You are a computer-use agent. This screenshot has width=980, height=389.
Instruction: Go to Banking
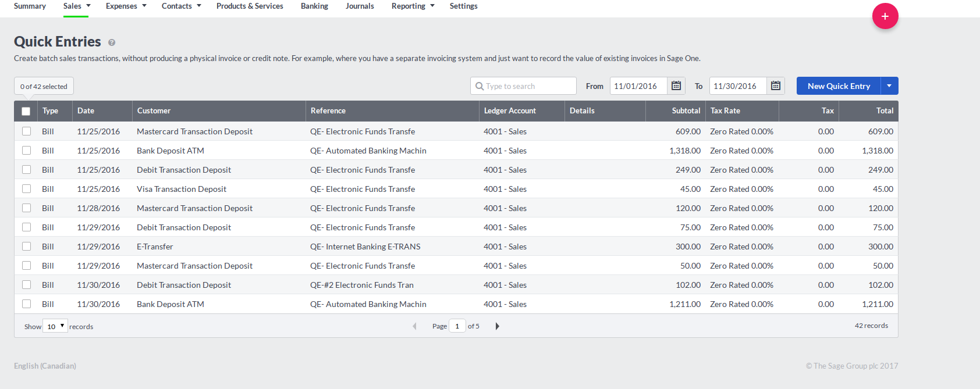(x=314, y=6)
